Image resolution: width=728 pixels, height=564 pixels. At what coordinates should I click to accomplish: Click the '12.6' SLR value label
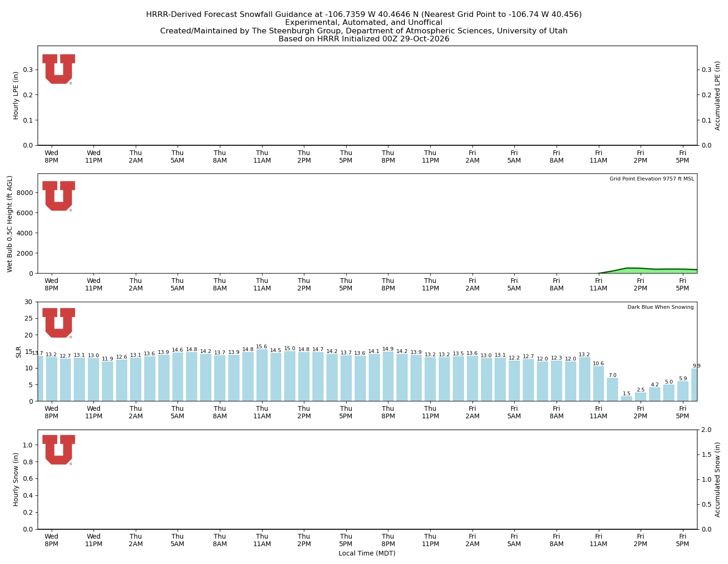pyautogui.click(x=122, y=357)
